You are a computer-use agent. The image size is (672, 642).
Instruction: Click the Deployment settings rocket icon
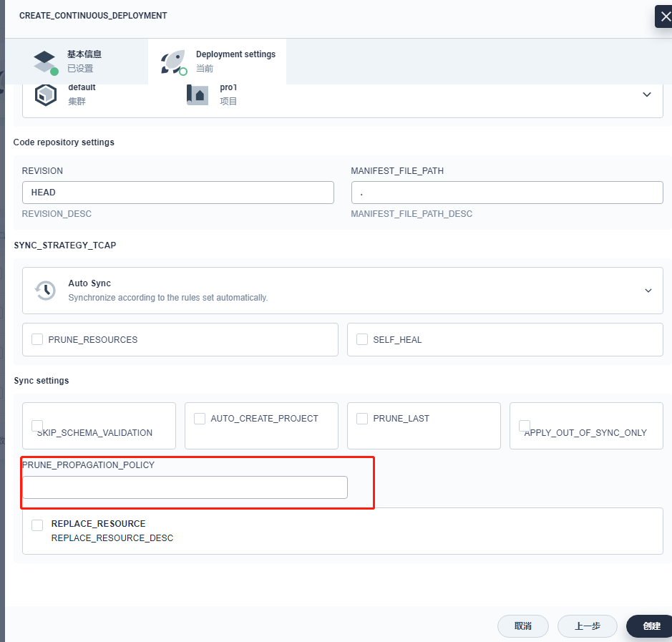pos(172,62)
